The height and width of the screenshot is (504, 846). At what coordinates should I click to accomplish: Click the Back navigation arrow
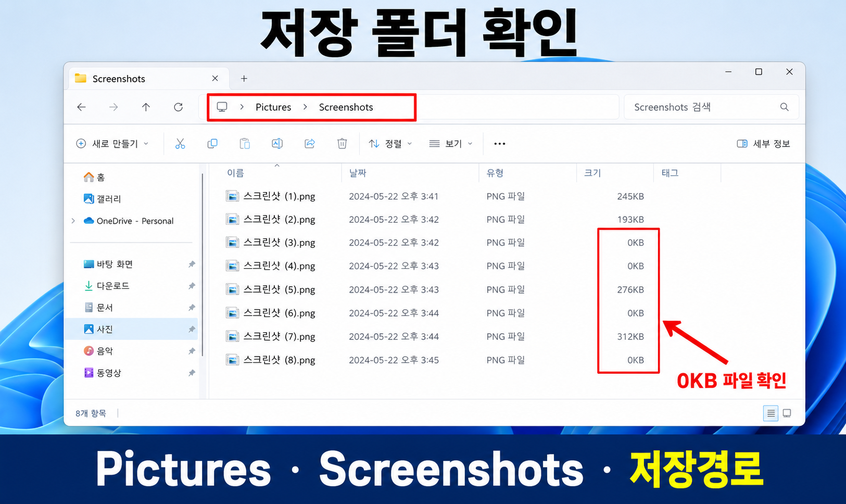[81, 107]
